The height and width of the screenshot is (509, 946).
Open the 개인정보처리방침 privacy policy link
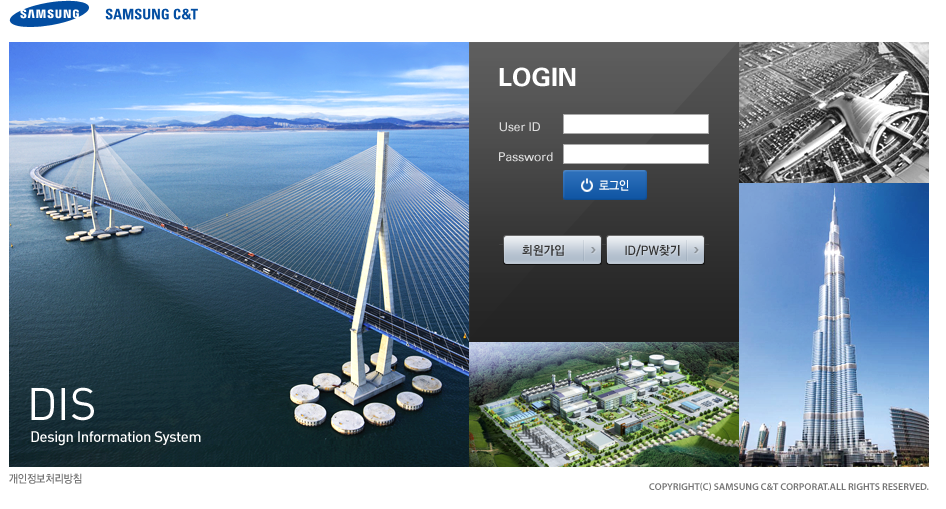45,479
